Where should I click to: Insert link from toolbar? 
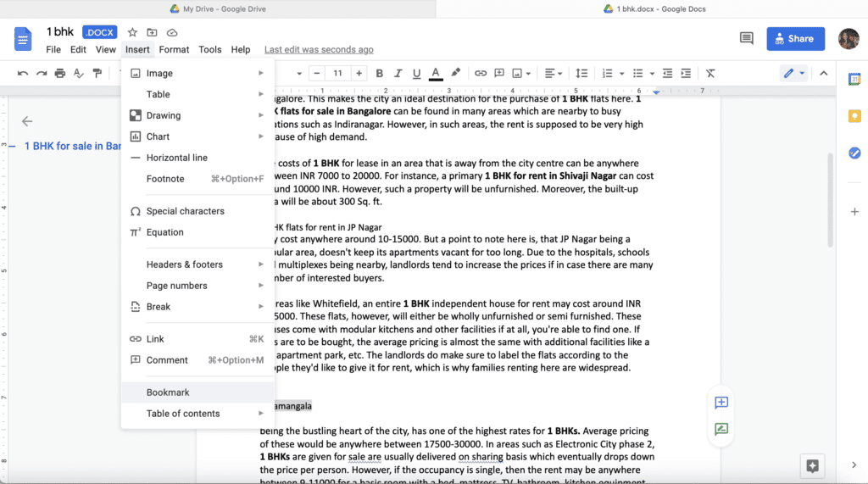point(481,74)
